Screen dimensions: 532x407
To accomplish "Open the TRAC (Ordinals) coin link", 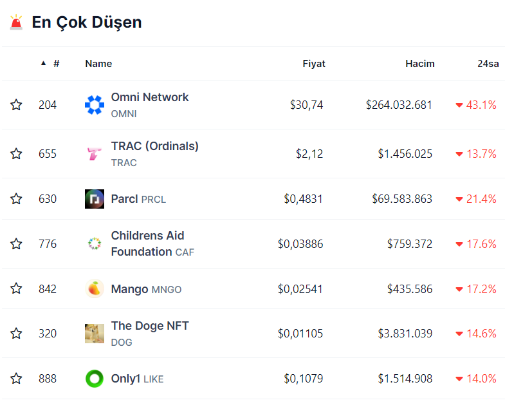I will 154,147.
